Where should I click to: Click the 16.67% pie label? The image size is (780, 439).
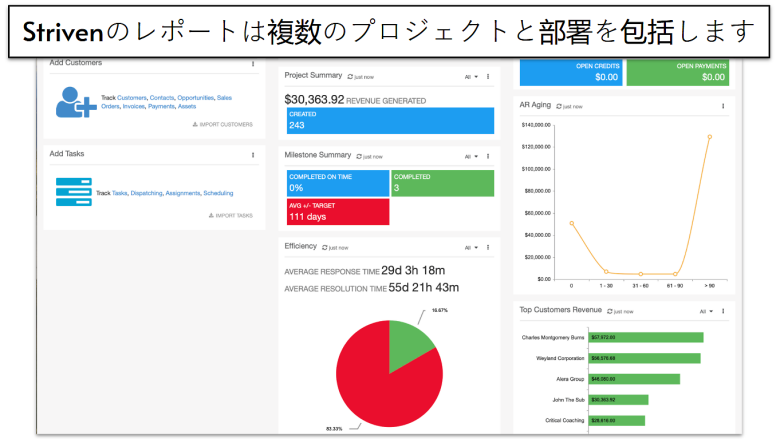tap(440, 310)
